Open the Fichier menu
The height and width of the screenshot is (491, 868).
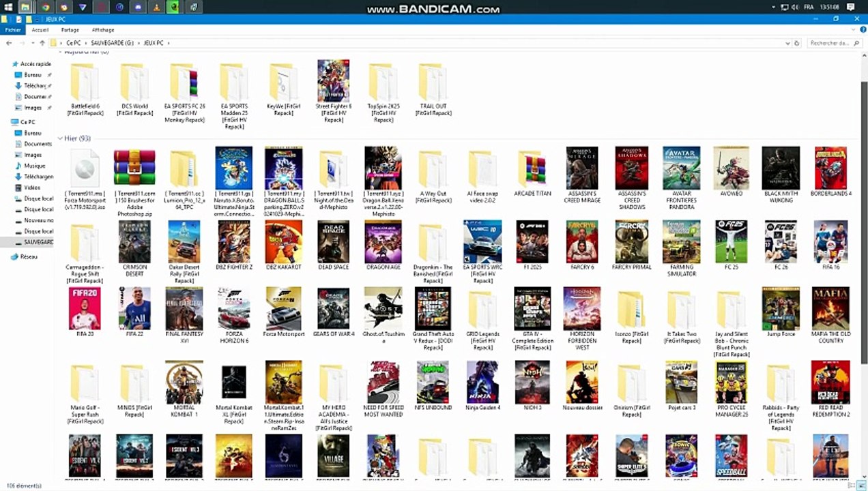[13, 30]
